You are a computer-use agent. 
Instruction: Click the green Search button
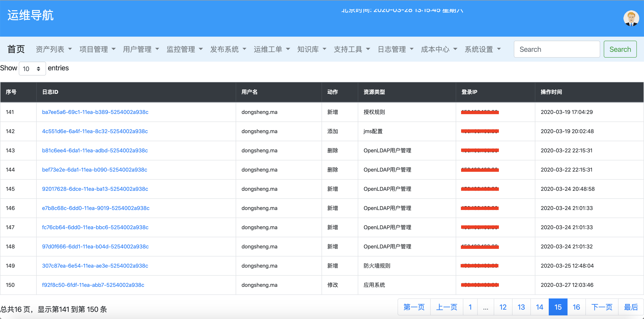pyautogui.click(x=620, y=49)
